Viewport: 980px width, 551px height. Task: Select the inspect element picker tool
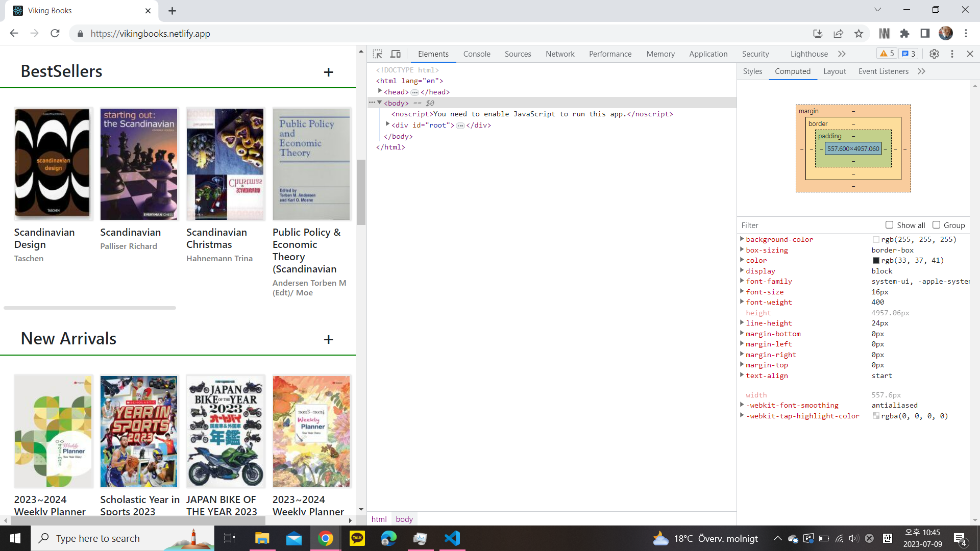pyautogui.click(x=378, y=54)
